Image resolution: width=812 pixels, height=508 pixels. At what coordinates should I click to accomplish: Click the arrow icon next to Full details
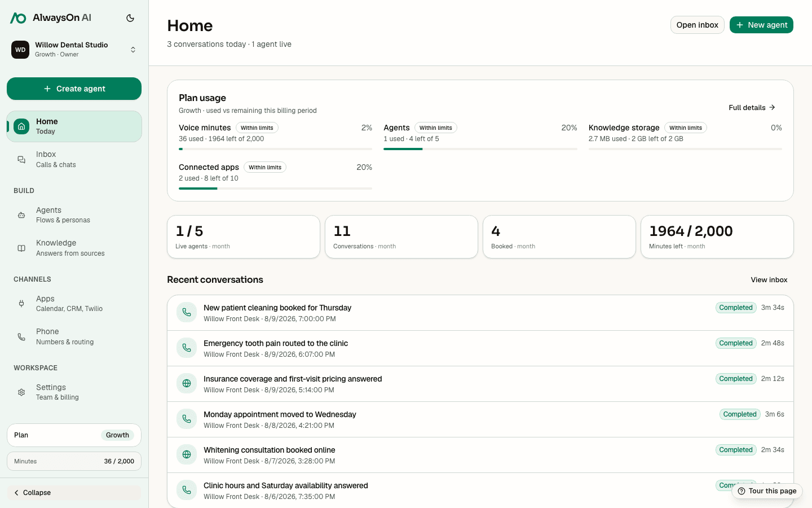(773, 107)
